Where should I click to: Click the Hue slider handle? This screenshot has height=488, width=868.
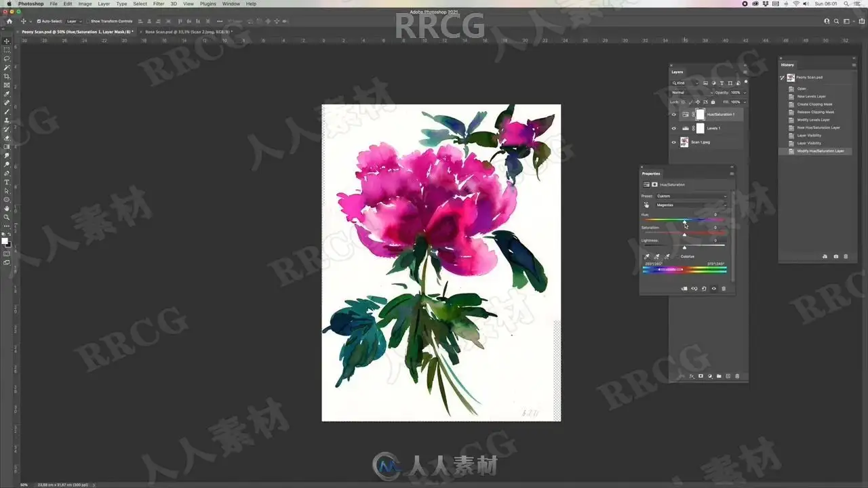pos(684,222)
